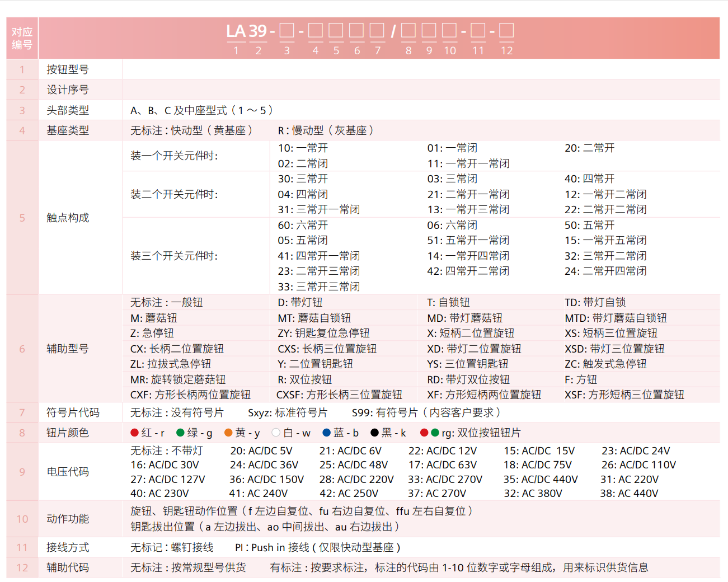Click 'Sxyz: 标准符号片'
Image resolution: width=728 pixels, height=582 pixels.
click(x=288, y=412)
